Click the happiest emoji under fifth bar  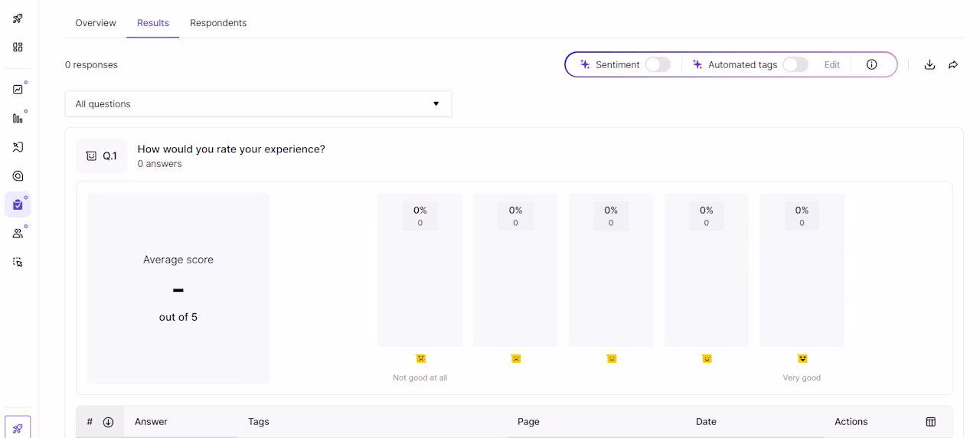point(802,358)
